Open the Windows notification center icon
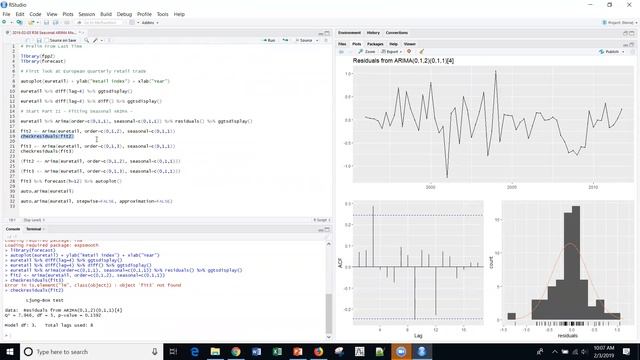 (x=627, y=351)
